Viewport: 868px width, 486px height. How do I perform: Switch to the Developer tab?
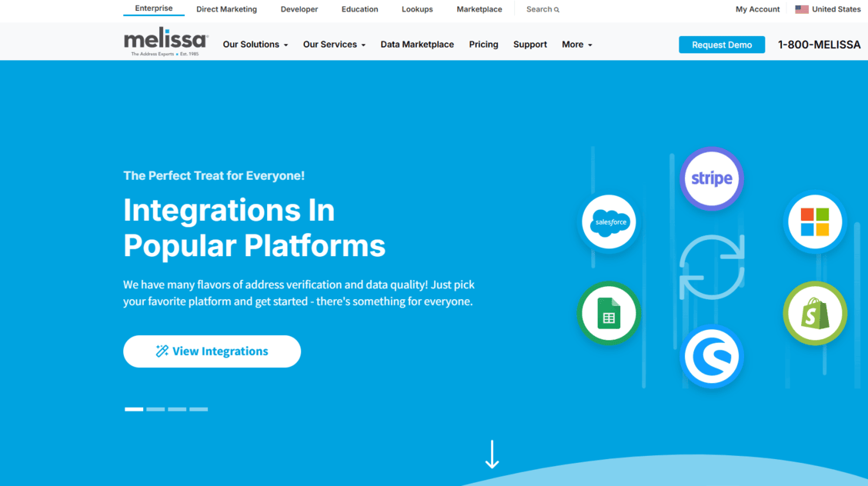(x=299, y=9)
